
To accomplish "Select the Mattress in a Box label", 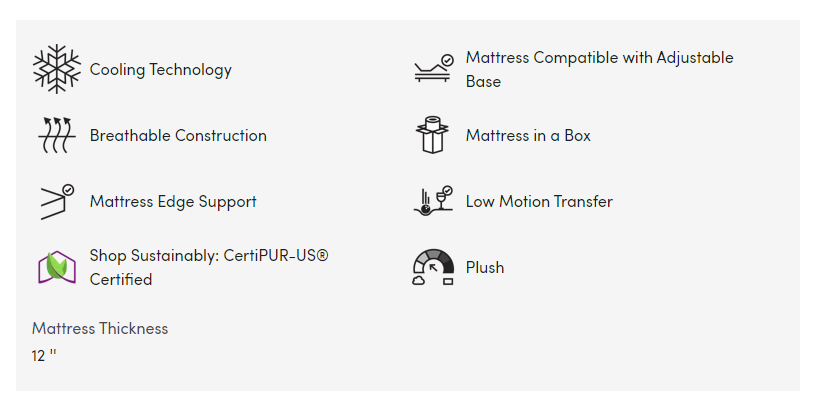I will [528, 135].
